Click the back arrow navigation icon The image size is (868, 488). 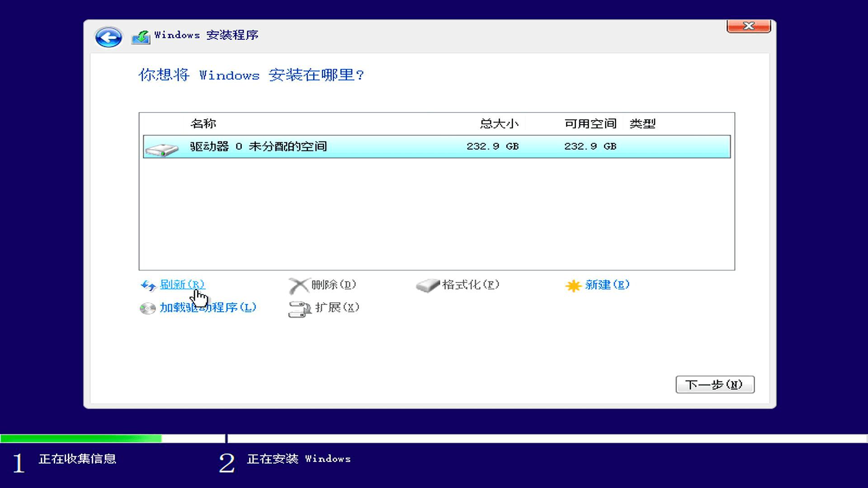point(108,38)
